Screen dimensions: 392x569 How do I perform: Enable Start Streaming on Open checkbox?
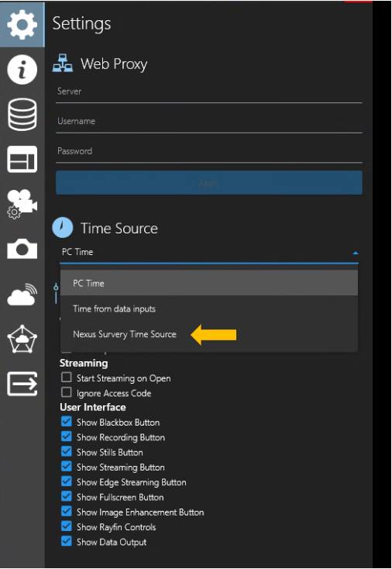(67, 378)
